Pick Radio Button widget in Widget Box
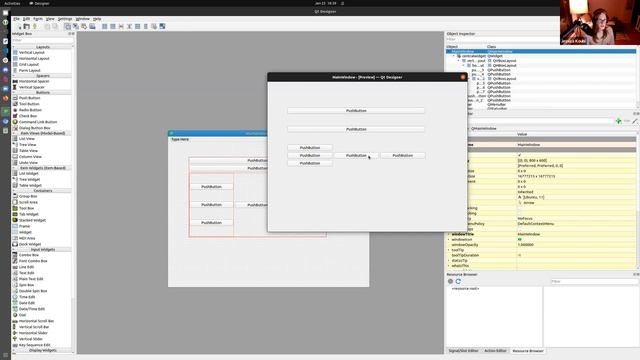 (30, 110)
